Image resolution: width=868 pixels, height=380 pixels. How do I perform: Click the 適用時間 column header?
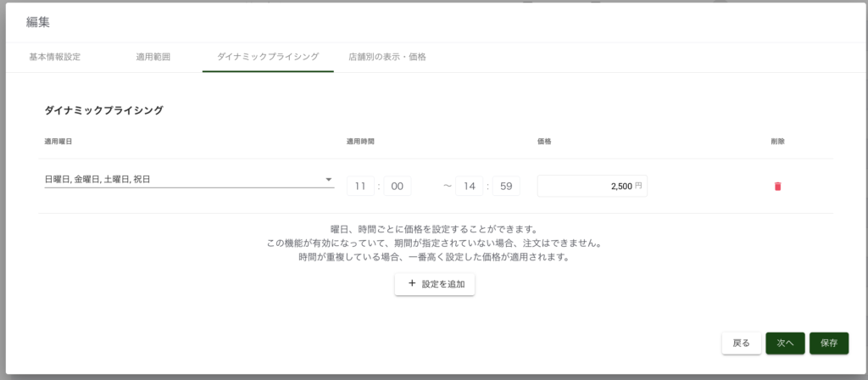coord(360,142)
